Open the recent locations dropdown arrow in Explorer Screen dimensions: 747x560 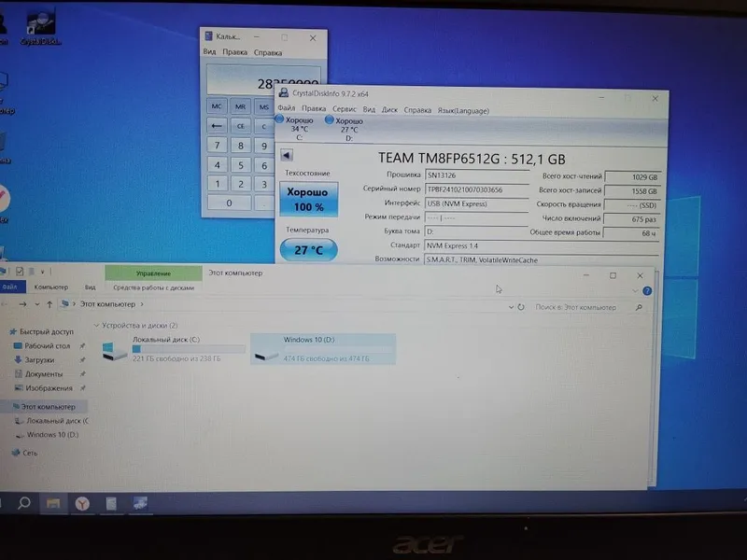36,304
